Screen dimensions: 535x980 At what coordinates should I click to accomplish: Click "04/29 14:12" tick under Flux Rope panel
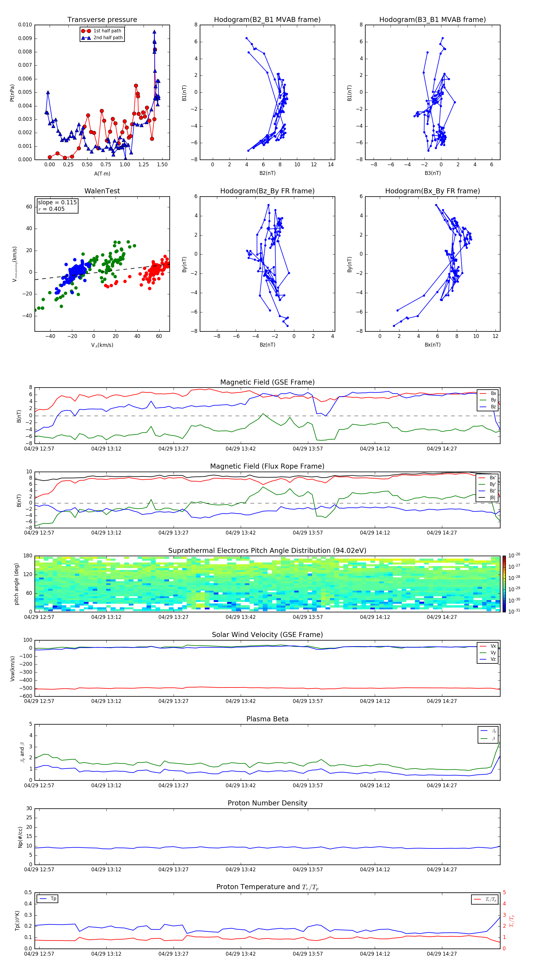[x=375, y=533]
